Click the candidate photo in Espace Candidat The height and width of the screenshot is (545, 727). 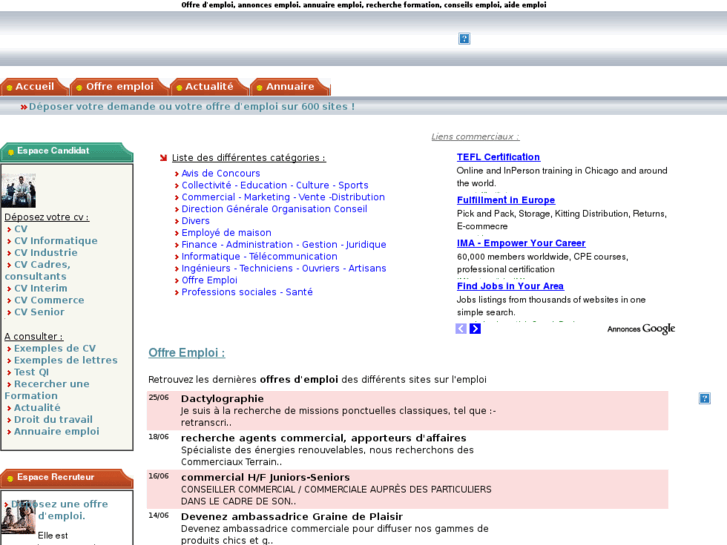[19, 191]
